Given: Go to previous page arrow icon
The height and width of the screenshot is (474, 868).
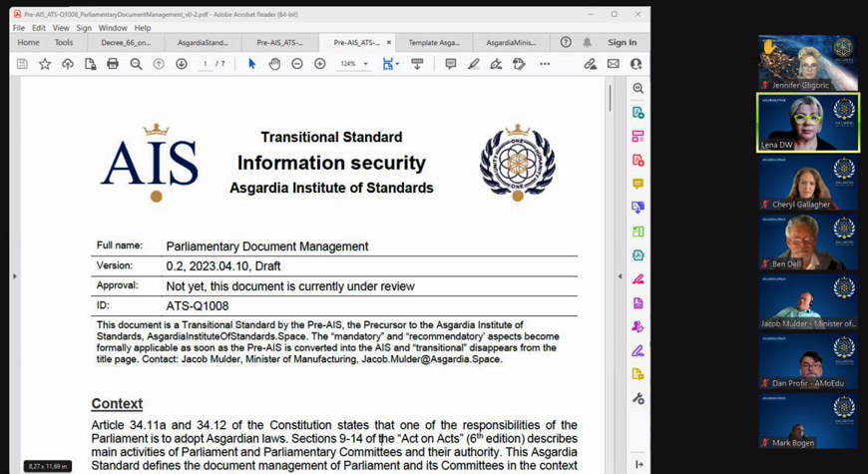Looking at the screenshot, I should tap(159, 64).
